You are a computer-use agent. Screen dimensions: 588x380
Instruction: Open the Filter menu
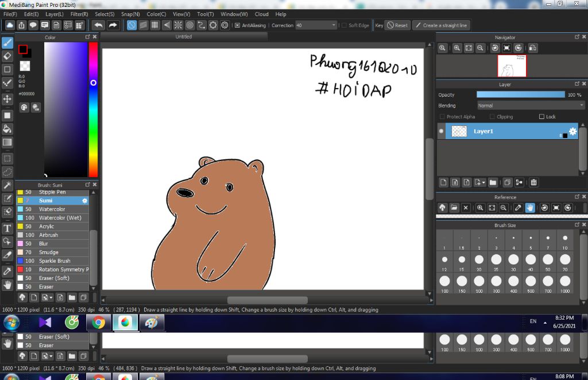tap(79, 14)
